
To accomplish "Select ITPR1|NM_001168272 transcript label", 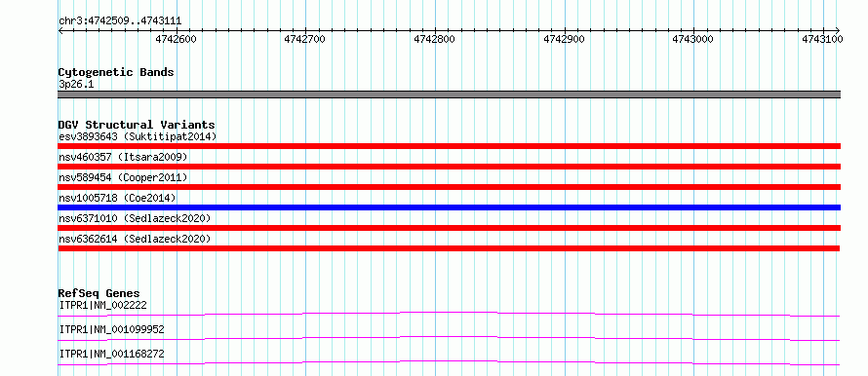I will (111, 354).
